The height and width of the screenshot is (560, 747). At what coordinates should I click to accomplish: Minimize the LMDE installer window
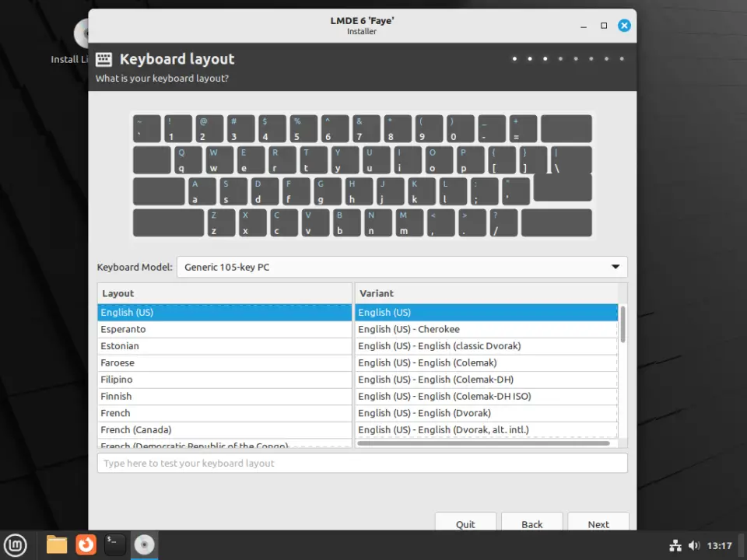click(584, 26)
